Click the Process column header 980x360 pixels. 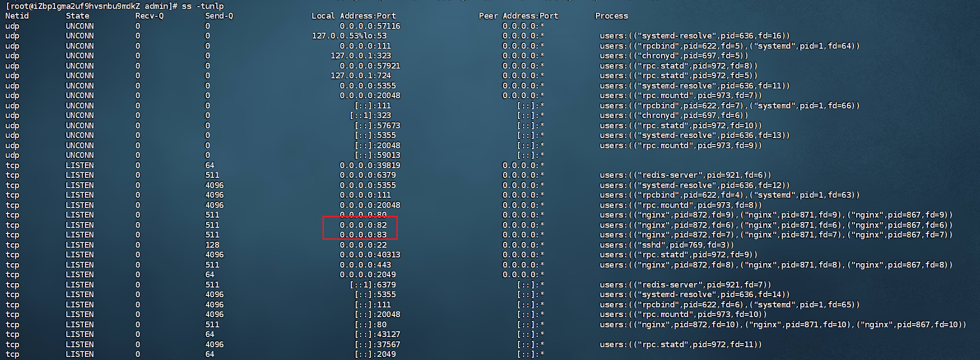611,16
